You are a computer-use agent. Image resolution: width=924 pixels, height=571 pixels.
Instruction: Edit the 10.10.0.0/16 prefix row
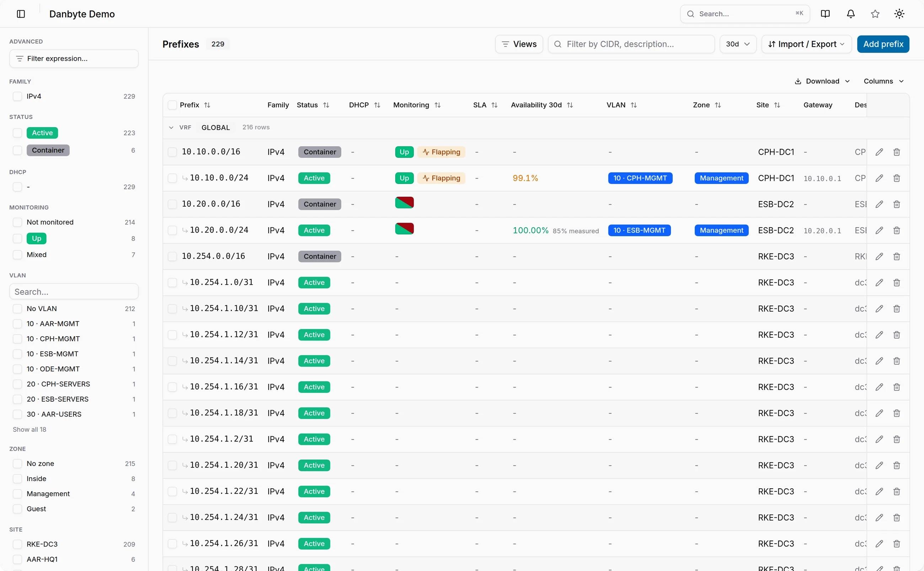(x=879, y=152)
